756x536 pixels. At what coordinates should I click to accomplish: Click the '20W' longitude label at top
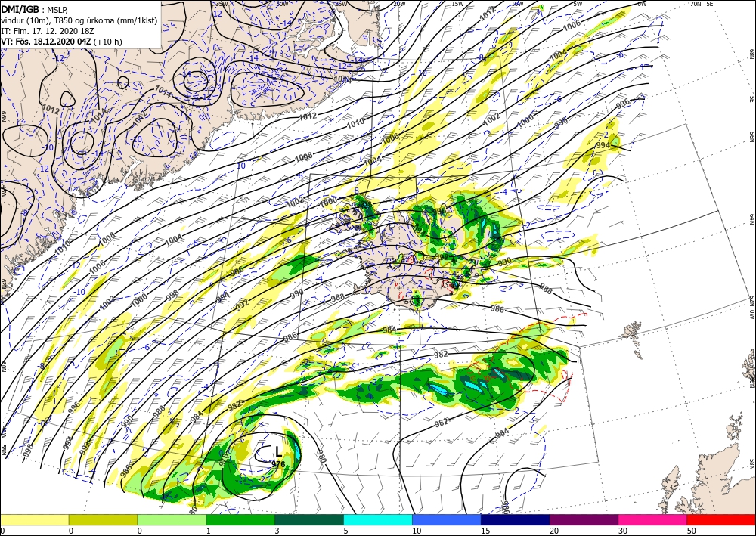(x=398, y=4)
